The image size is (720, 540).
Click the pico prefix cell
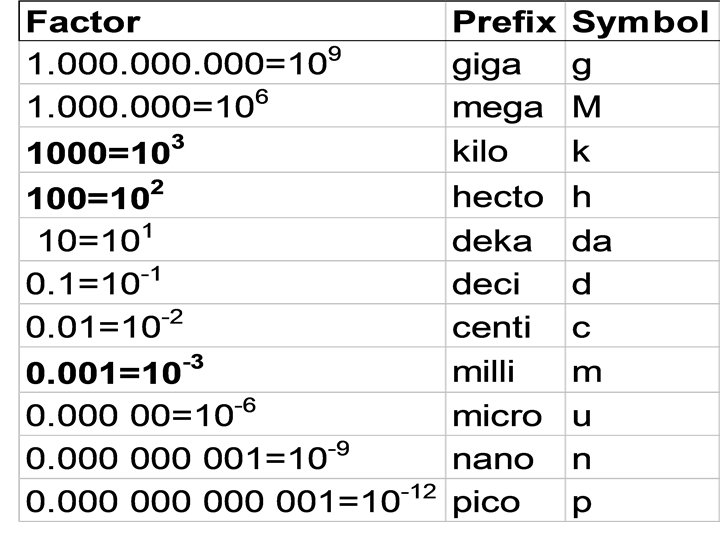(x=484, y=501)
